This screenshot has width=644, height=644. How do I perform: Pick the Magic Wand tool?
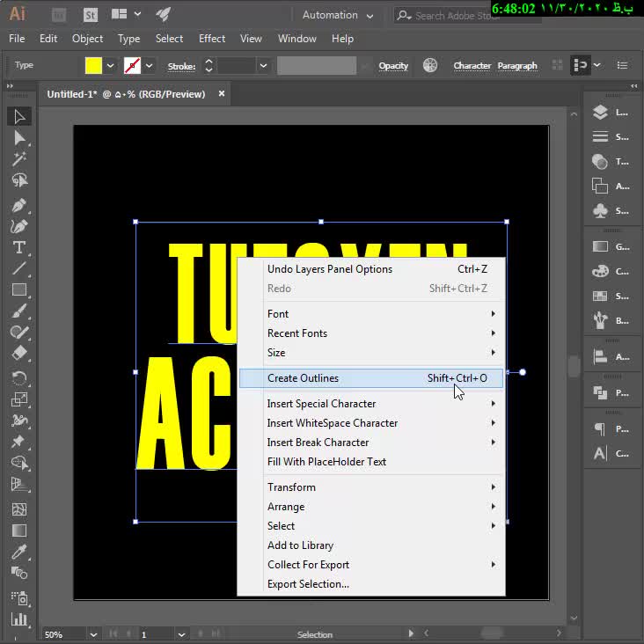click(x=18, y=159)
